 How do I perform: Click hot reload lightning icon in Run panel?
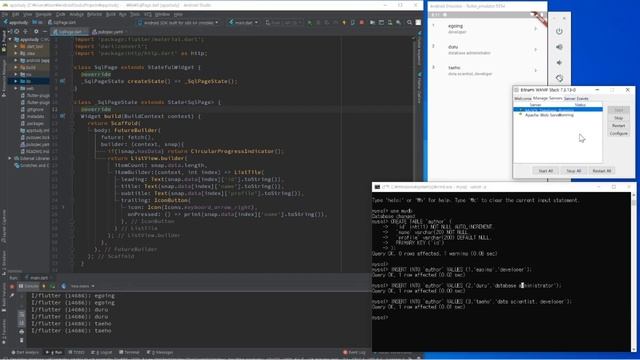(x=44, y=286)
